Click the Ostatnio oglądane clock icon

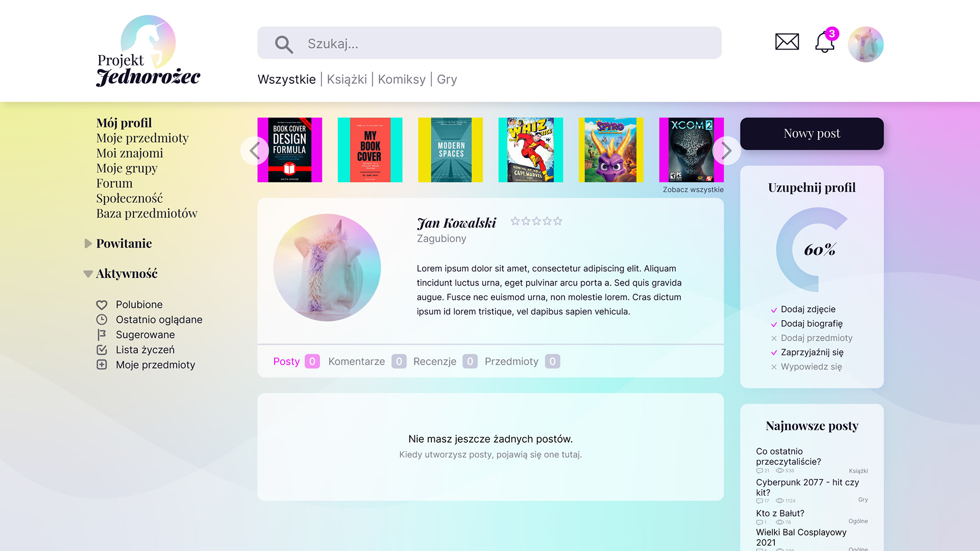(x=102, y=320)
